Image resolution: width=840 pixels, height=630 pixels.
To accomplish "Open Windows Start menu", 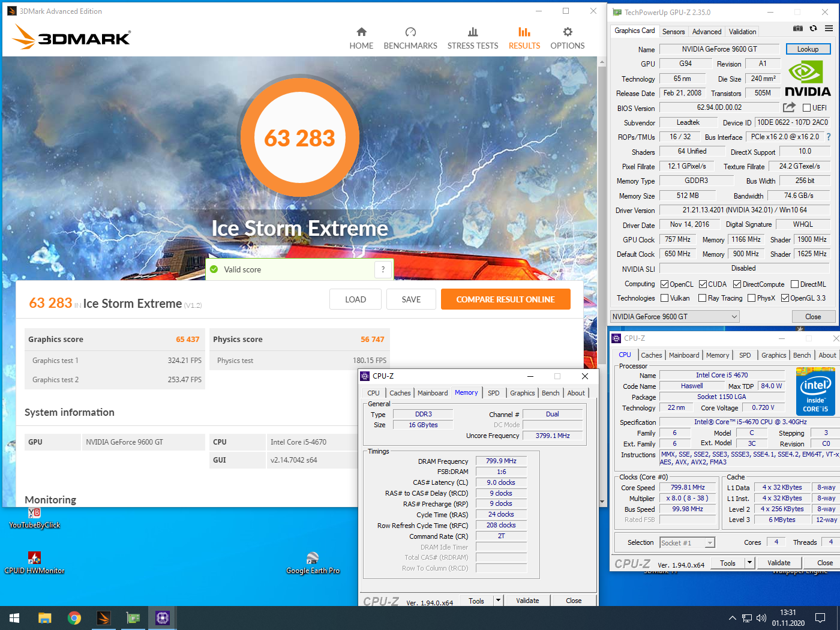I will point(14,618).
